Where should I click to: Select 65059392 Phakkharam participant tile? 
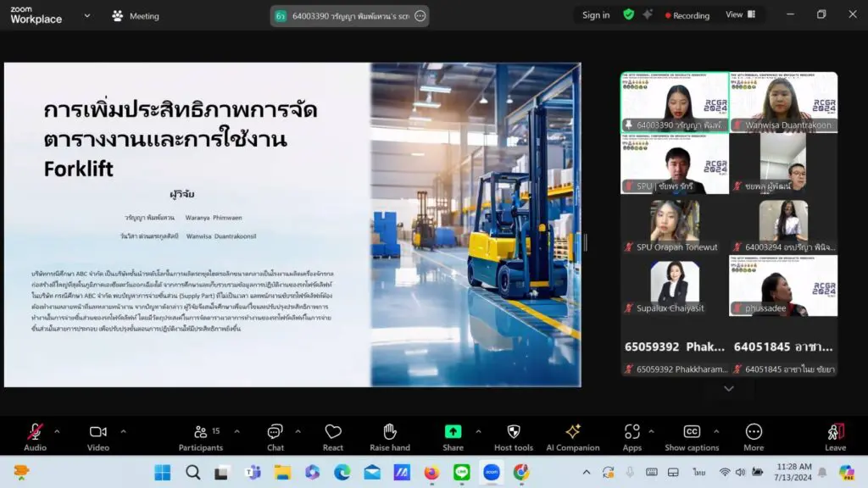(x=674, y=347)
